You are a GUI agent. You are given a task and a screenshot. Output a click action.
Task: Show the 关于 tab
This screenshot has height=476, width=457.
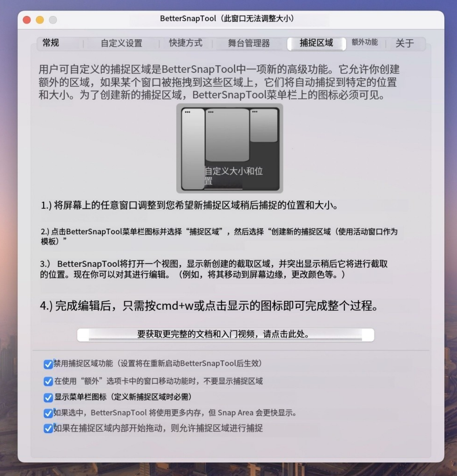pyautogui.click(x=405, y=43)
